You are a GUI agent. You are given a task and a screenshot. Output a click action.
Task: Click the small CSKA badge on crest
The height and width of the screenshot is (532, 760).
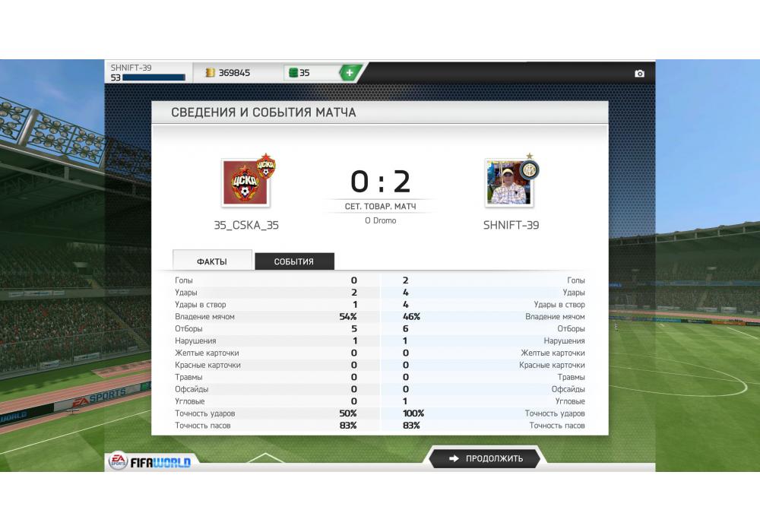point(265,166)
